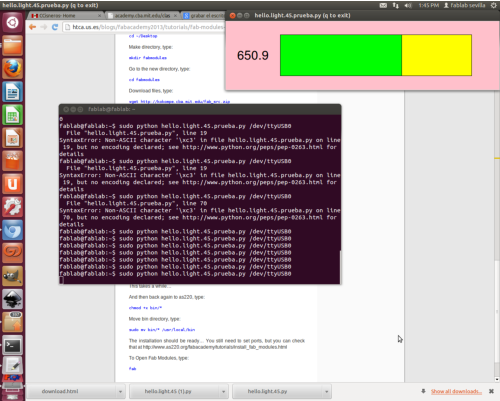Open the sound volume indicator
500x401 pixels.
tap(408, 5)
